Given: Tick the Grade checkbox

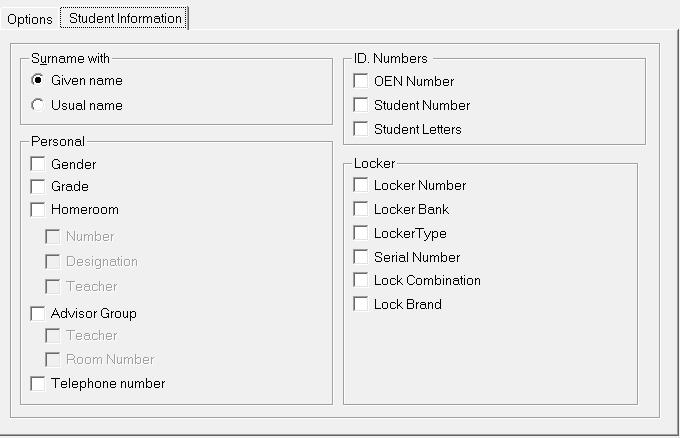Looking at the screenshot, I should (x=38, y=186).
